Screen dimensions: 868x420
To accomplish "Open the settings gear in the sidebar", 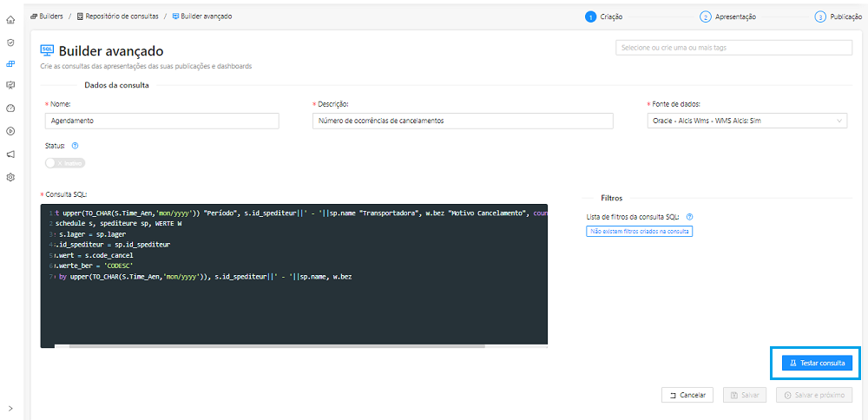I will [x=10, y=177].
